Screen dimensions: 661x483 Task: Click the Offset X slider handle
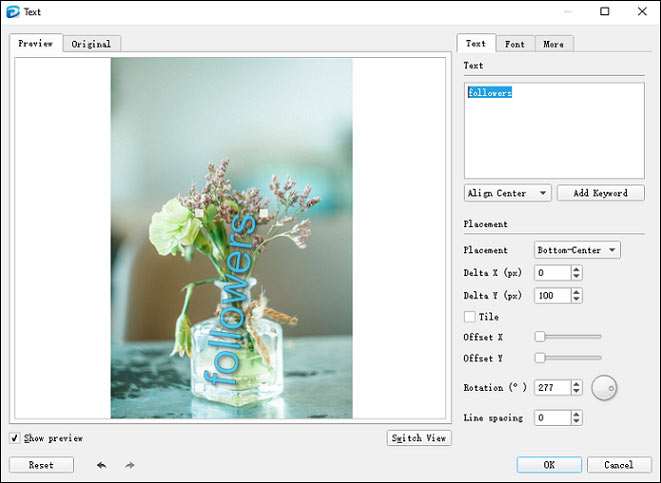click(x=540, y=336)
